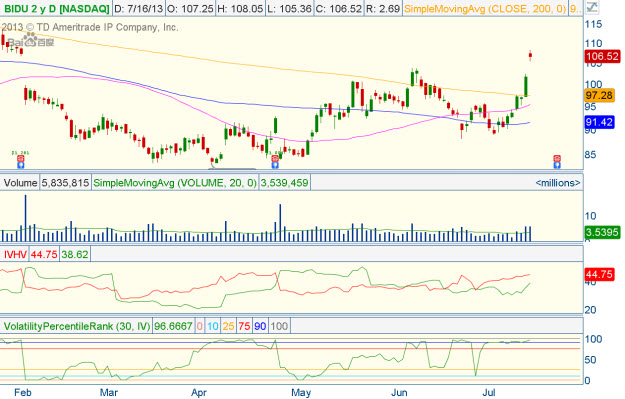Click the Jun label on time axis
Image resolution: width=625 pixels, height=399 pixels.
point(399,393)
